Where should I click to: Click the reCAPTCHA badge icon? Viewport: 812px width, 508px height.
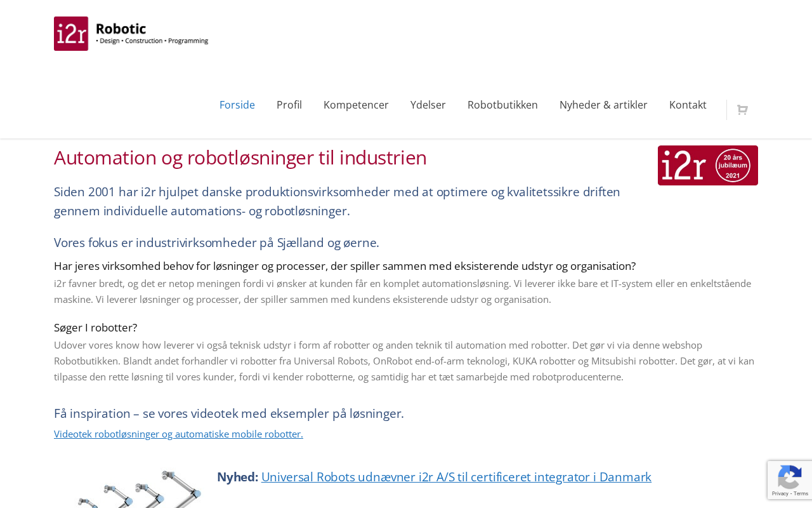coord(789,476)
